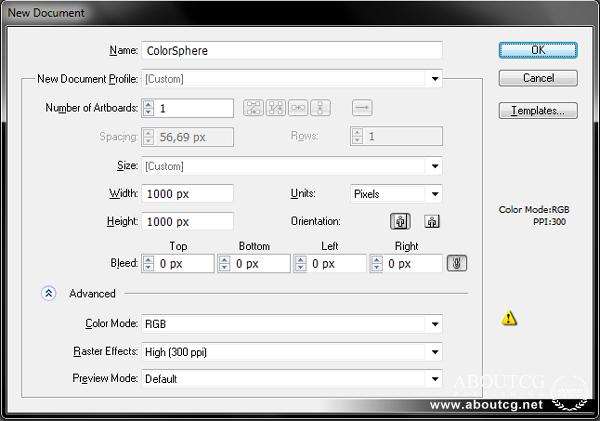Choose landscape orientation icon
The width and height of the screenshot is (600, 421).
(x=431, y=222)
